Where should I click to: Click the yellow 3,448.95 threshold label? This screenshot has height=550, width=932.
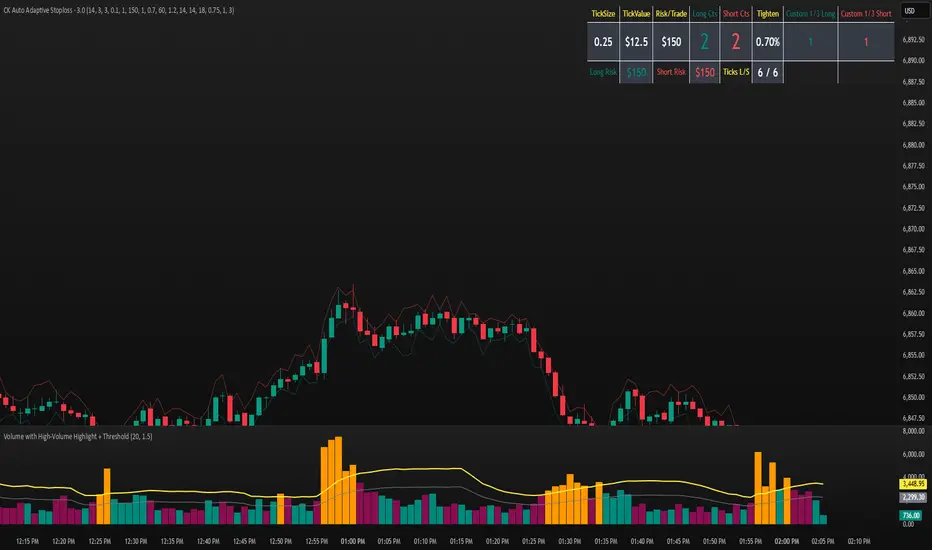[x=913, y=484]
